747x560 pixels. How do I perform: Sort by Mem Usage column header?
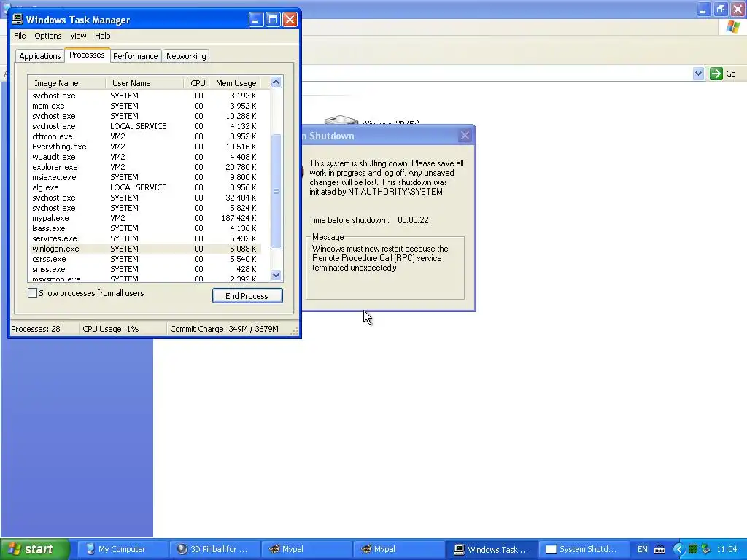point(236,83)
